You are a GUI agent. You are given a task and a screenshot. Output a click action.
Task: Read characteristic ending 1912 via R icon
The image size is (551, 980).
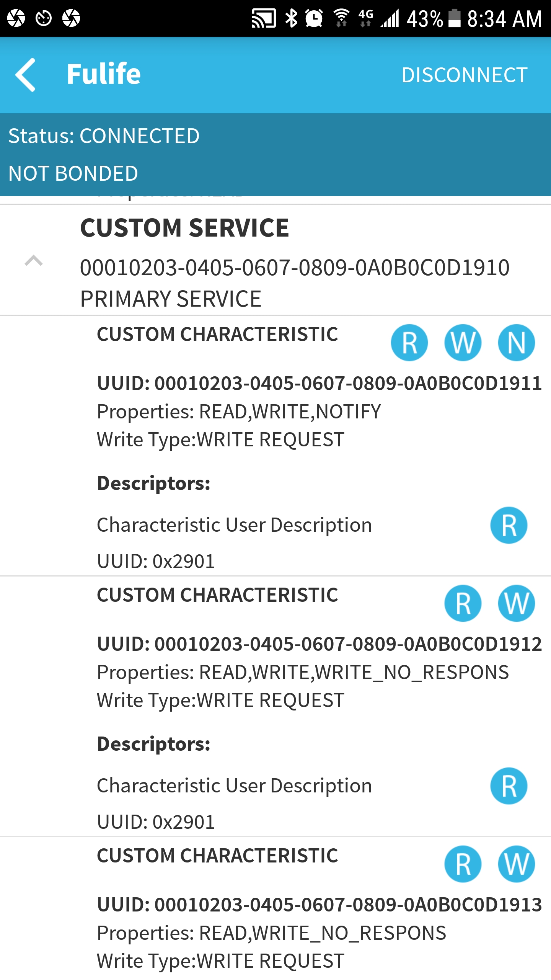click(463, 603)
